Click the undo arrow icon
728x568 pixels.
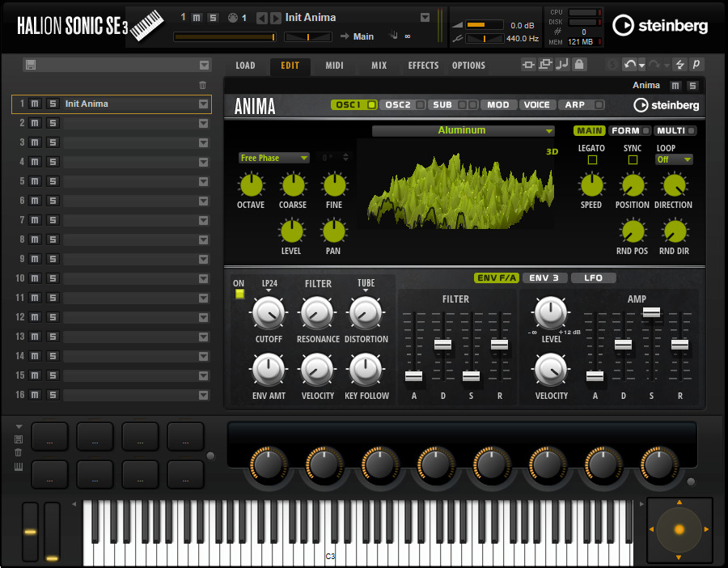[x=629, y=65]
